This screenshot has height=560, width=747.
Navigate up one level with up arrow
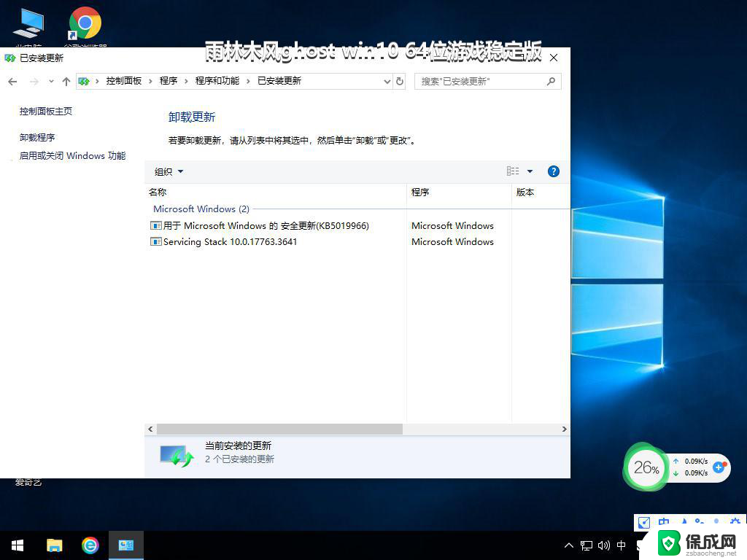pos(66,82)
